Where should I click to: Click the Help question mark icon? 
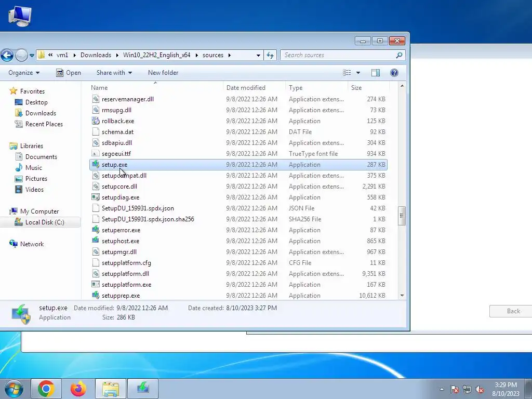click(x=394, y=73)
